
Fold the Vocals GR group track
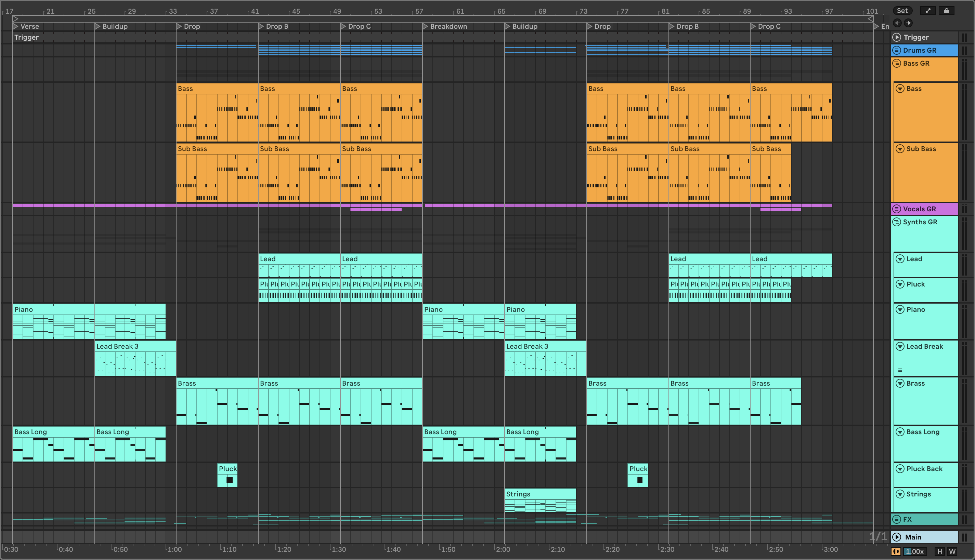(897, 209)
